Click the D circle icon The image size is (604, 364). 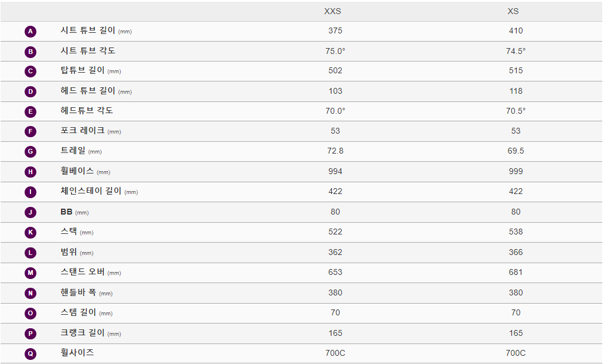coord(30,91)
